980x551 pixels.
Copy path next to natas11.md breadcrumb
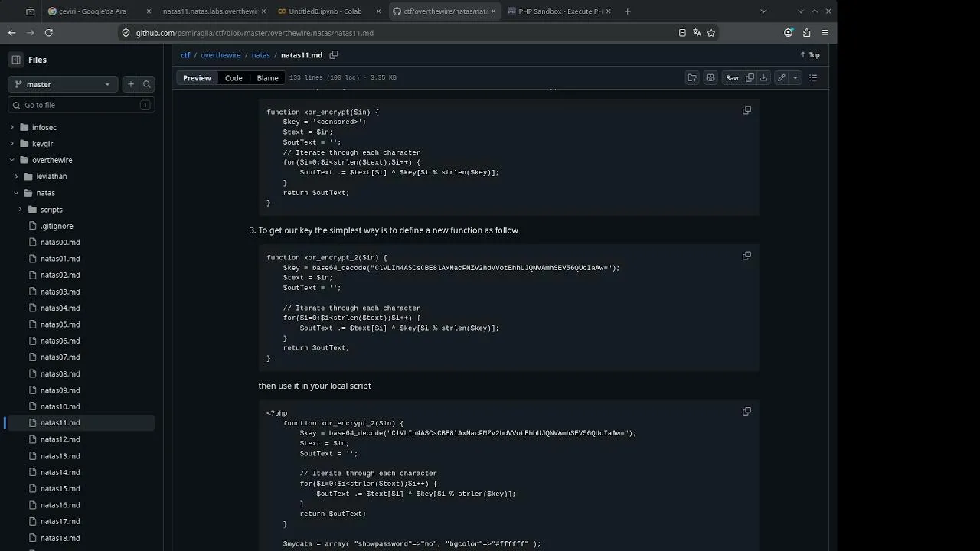333,55
